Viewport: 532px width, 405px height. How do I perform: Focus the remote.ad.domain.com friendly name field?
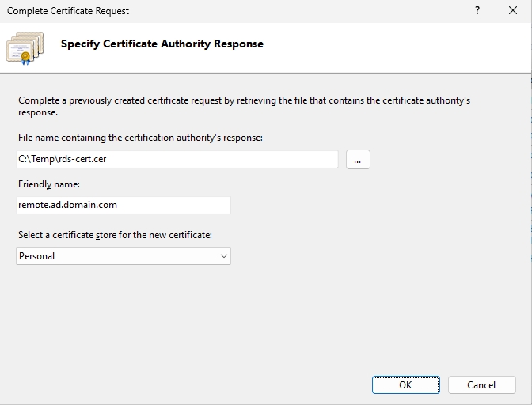coord(123,205)
